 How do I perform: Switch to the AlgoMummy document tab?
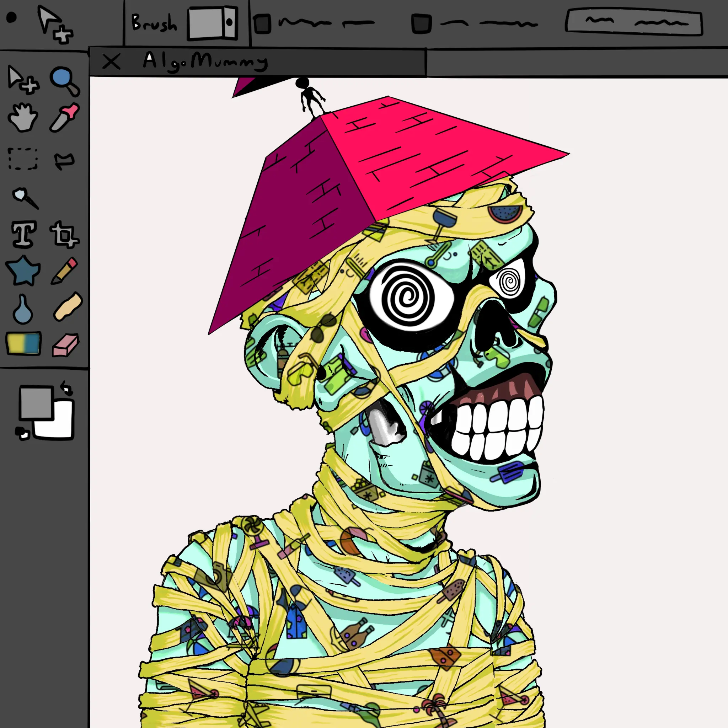coord(205,61)
